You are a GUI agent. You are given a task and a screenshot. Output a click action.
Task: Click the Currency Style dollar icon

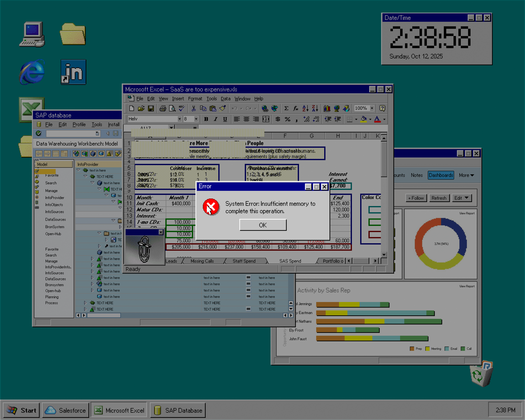point(278,119)
